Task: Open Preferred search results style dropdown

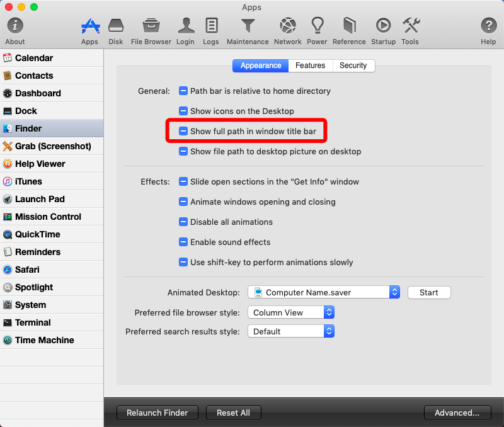Action: [291, 331]
